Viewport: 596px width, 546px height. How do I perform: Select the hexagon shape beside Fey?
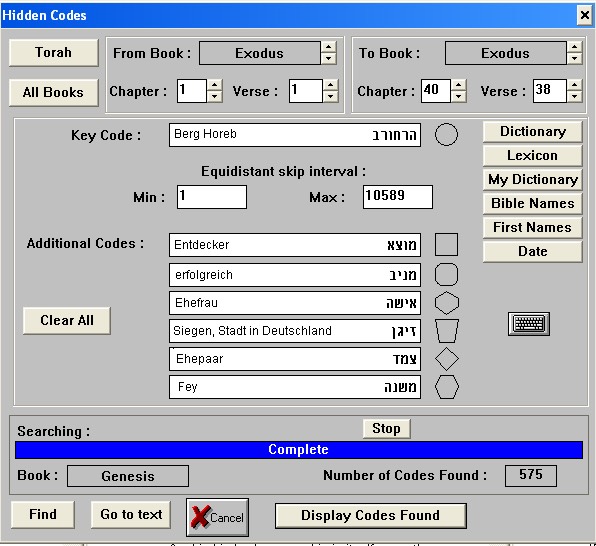click(447, 387)
